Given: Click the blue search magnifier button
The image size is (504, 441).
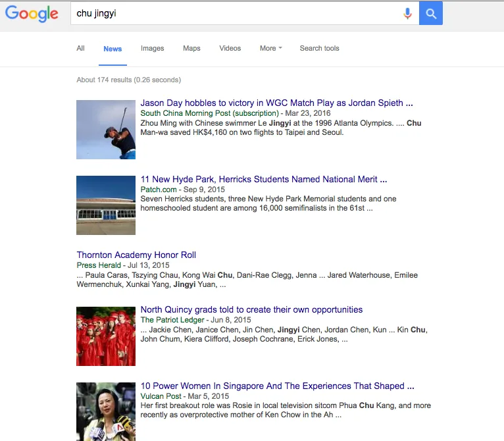Looking at the screenshot, I should tap(431, 13).
